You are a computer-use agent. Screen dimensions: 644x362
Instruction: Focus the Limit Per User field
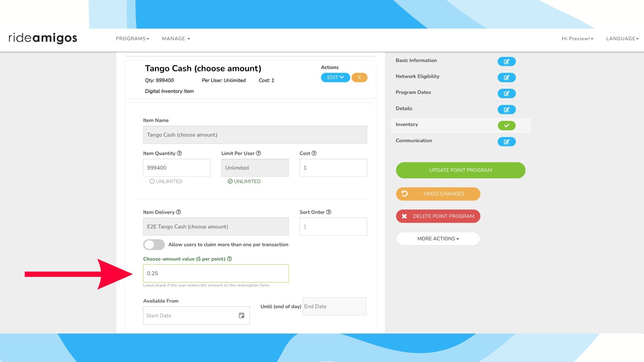click(x=255, y=168)
